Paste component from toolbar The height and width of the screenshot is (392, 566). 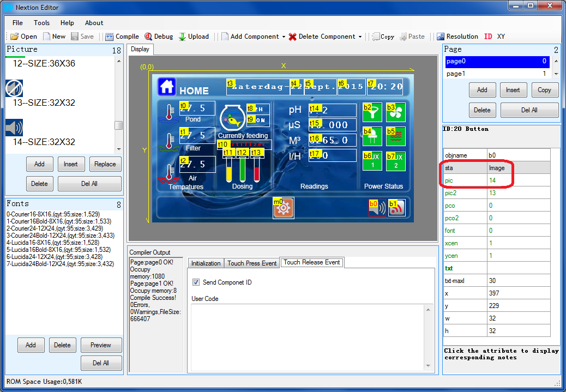click(412, 37)
